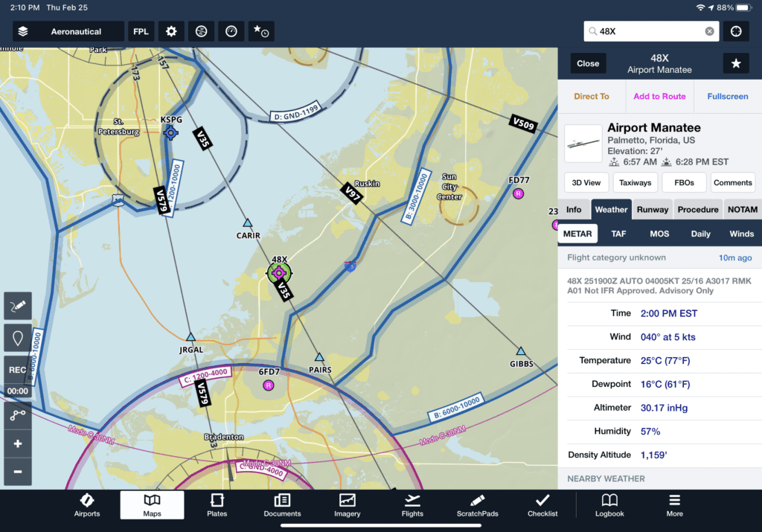Open the custom content star-clock icon
This screenshot has width=762, height=532.
[x=260, y=31]
